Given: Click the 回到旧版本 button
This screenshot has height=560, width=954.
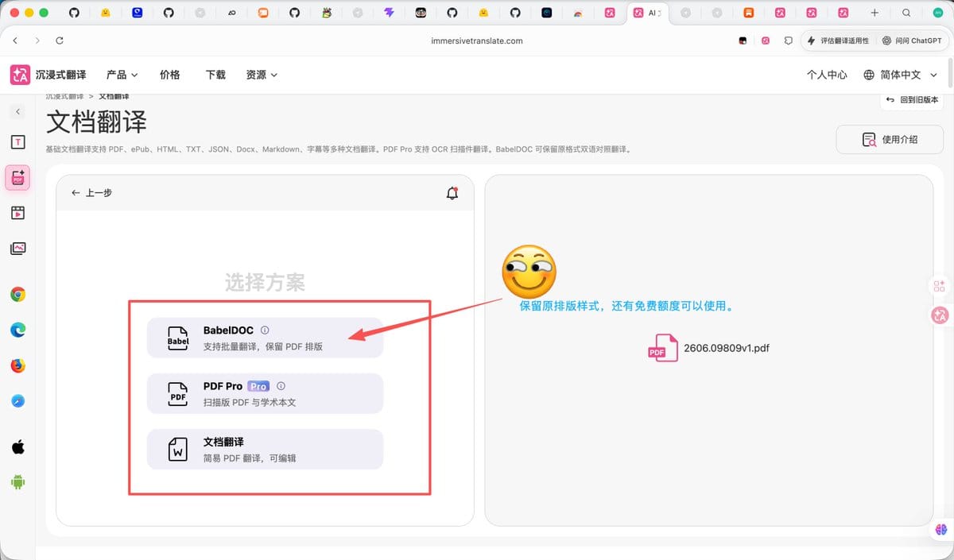Looking at the screenshot, I should point(912,100).
